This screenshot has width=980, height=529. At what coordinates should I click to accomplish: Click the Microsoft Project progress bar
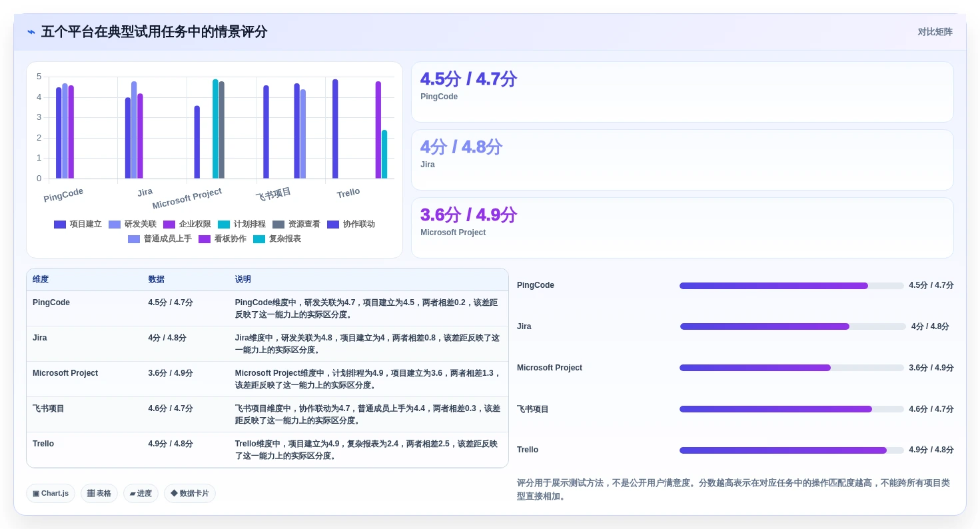click(791, 368)
